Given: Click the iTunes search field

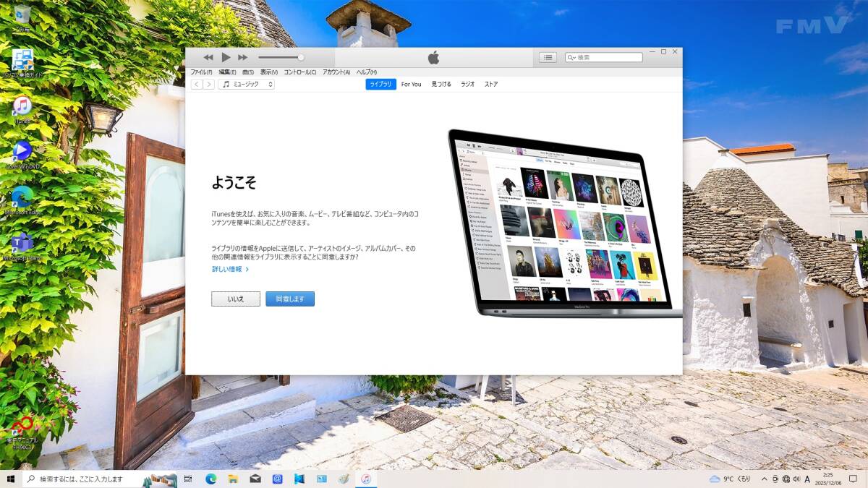Looking at the screenshot, I should [x=604, y=57].
